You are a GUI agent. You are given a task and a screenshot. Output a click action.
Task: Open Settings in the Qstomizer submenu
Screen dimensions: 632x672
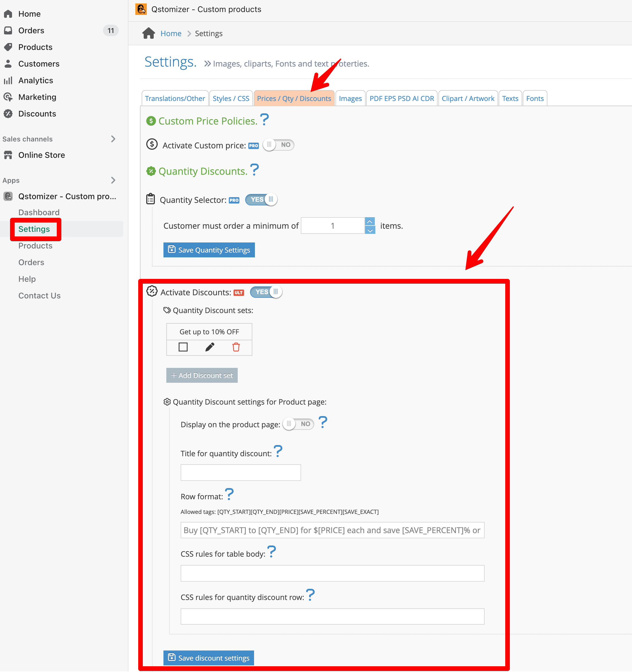pyautogui.click(x=34, y=229)
